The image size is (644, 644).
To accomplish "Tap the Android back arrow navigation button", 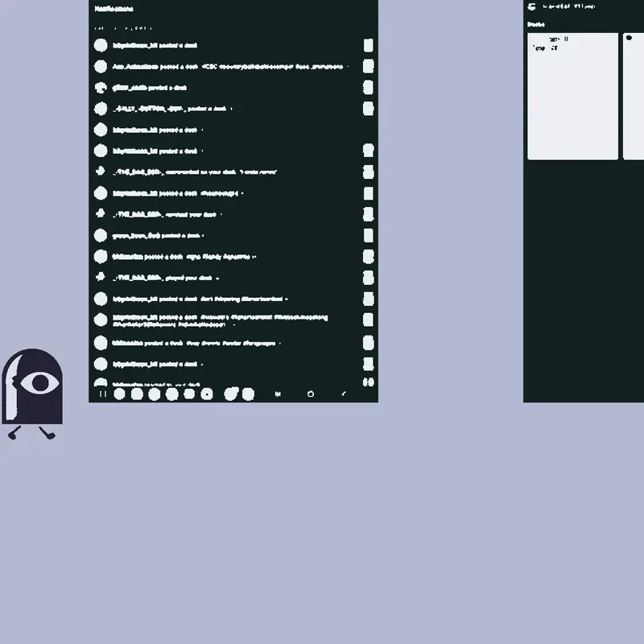I will click(344, 394).
